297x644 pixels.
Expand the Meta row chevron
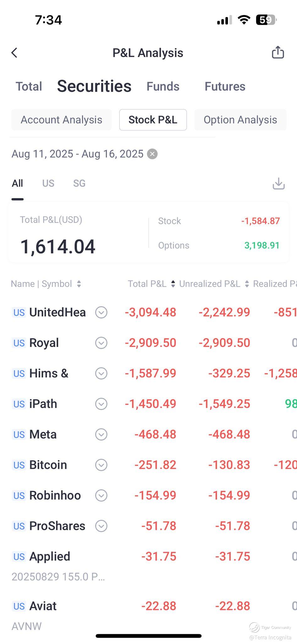101,435
